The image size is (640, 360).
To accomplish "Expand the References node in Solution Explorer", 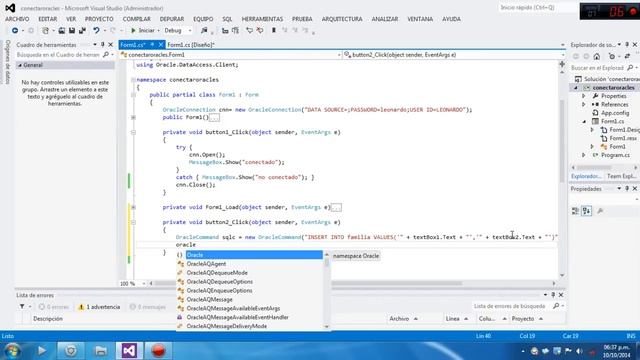I will click(x=584, y=104).
